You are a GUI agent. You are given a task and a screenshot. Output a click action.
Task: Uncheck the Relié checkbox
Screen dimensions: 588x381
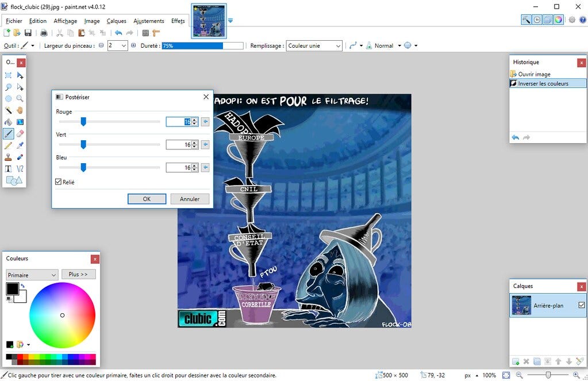click(x=58, y=182)
